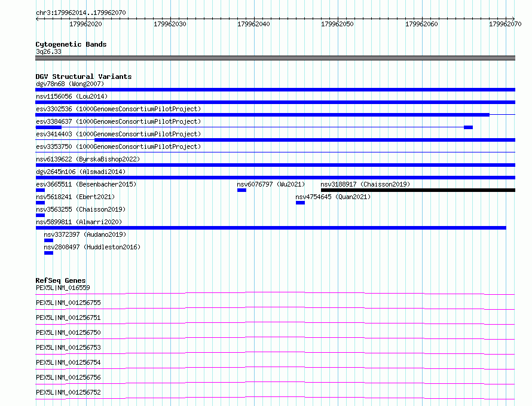The height and width of the screenshot is (406, 532).
Task: Click ruler position 179962070
Action: 505,24
